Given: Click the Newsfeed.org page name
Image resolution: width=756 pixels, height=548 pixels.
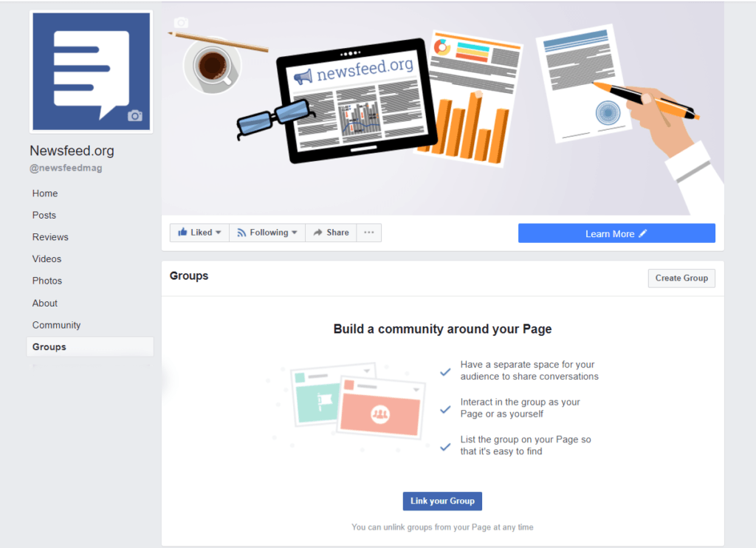Looking at the screenshot, I should pyautogui.click(x=72, y=151).
